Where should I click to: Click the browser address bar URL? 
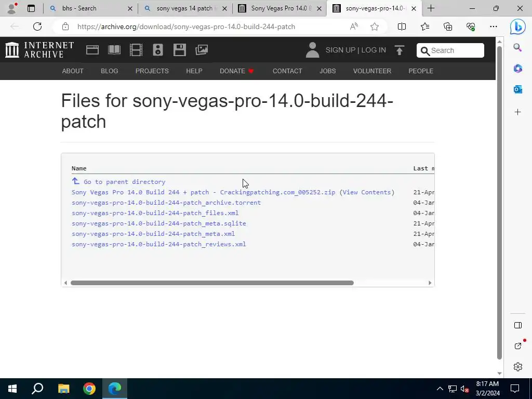point(187,26)
